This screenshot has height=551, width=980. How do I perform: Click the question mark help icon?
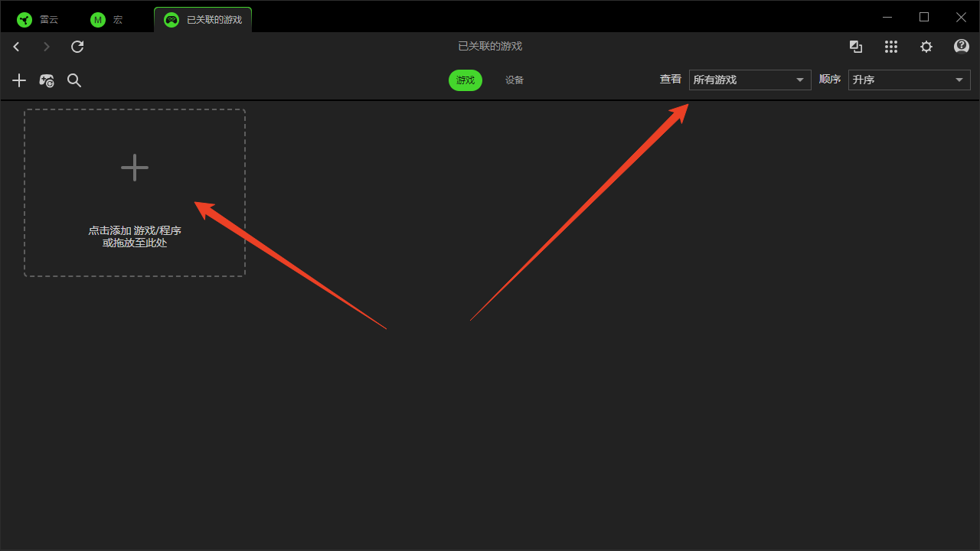962,47
